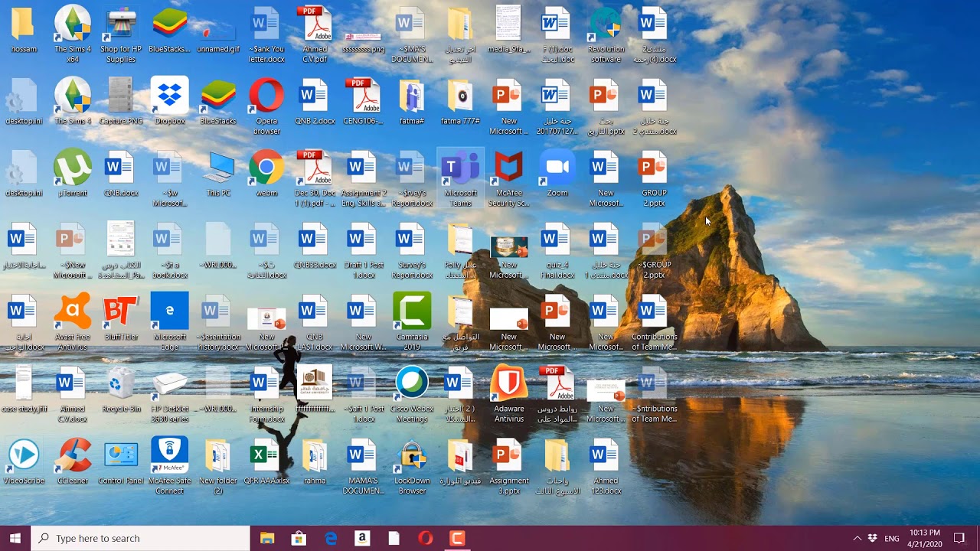Select the Draft 1 Post 1.docx document

tap(364, 250)
